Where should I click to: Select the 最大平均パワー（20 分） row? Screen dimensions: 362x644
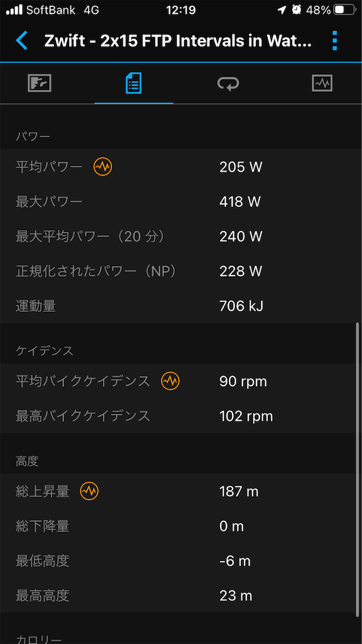click(x=178, y=236)
